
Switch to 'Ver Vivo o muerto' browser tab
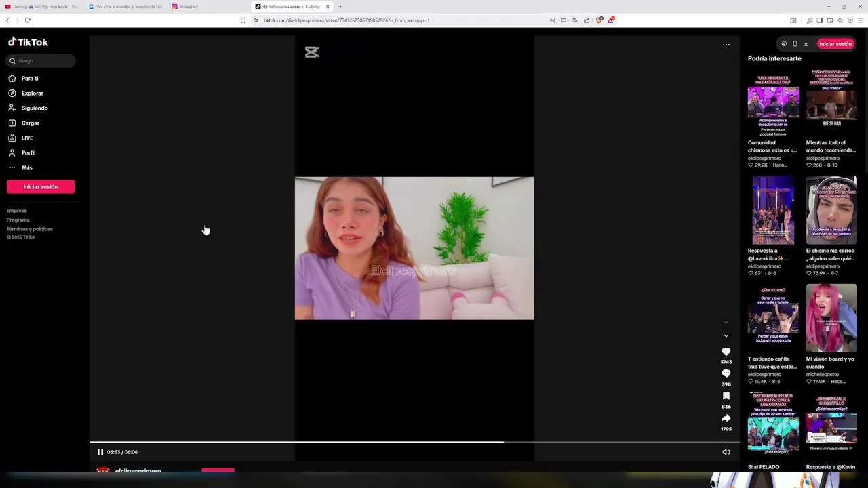tap(125, 7)
